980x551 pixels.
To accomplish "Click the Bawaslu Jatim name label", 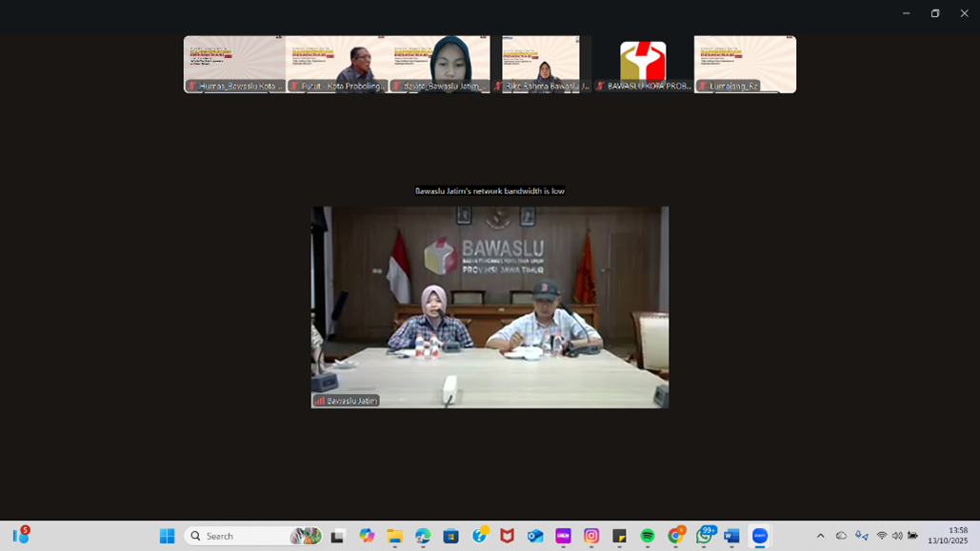I will click(x=351, y=401).
